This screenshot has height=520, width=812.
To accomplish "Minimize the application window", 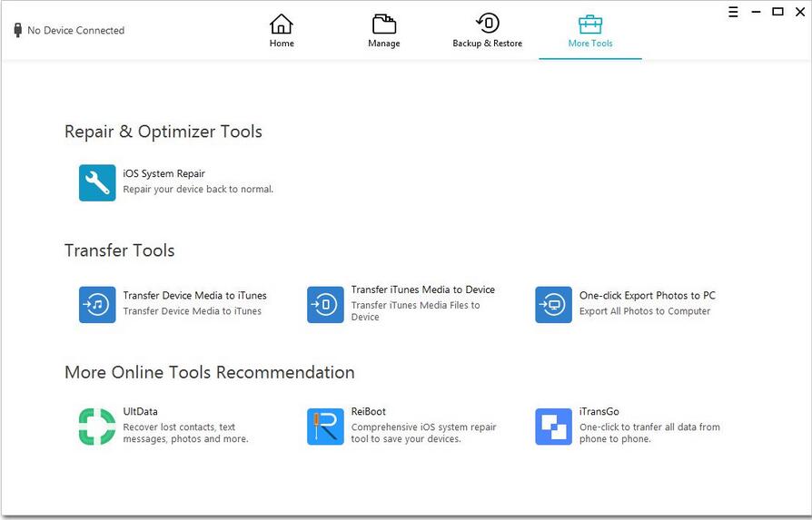I will point(756,12).
